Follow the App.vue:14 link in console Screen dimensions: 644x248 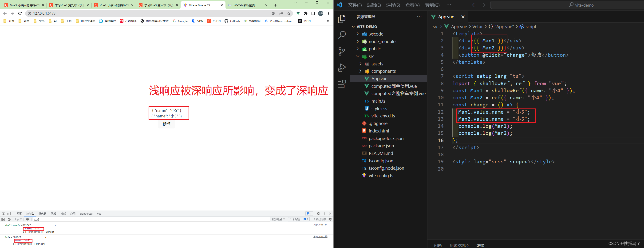[x=320, y=224]
